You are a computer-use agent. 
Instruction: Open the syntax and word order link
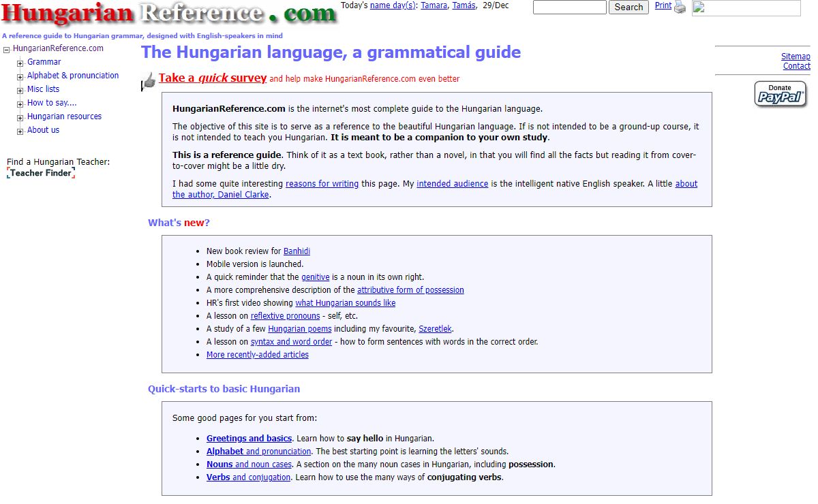click(x=291, y=342)
